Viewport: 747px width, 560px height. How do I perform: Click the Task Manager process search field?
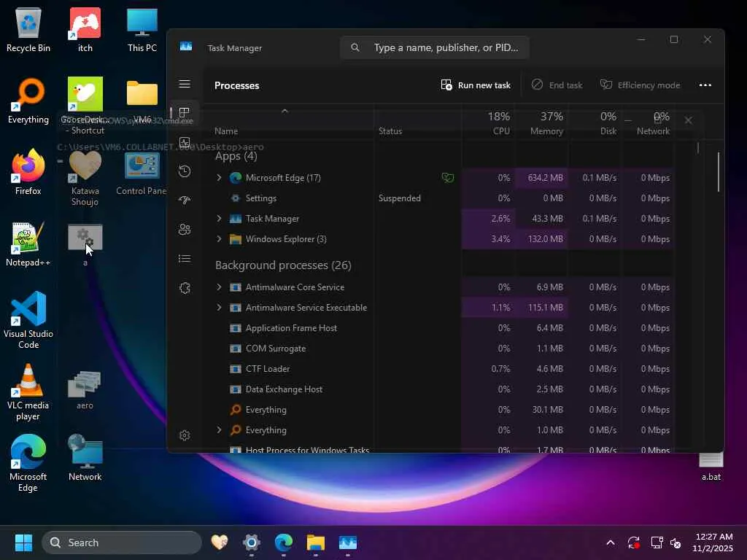(435, 47)
